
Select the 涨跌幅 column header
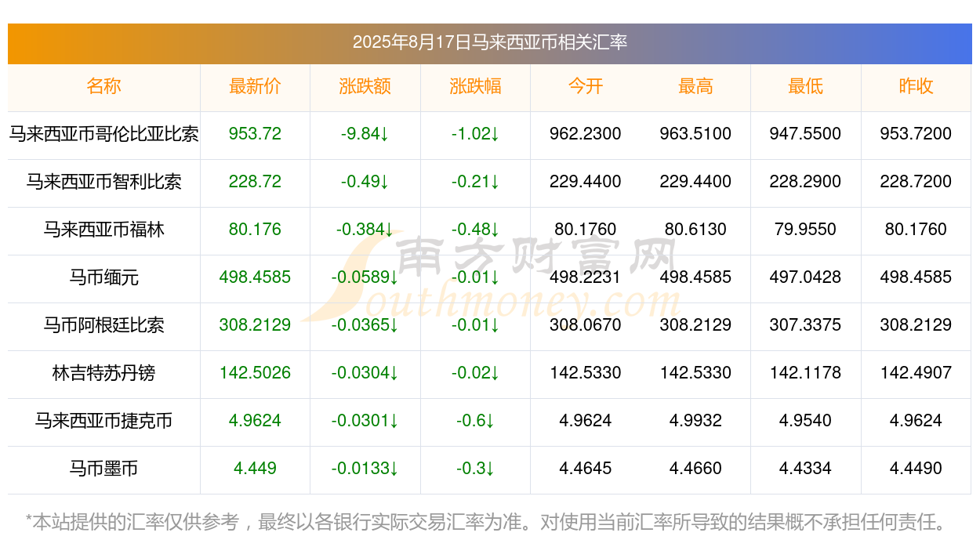(x=475, y=86)
